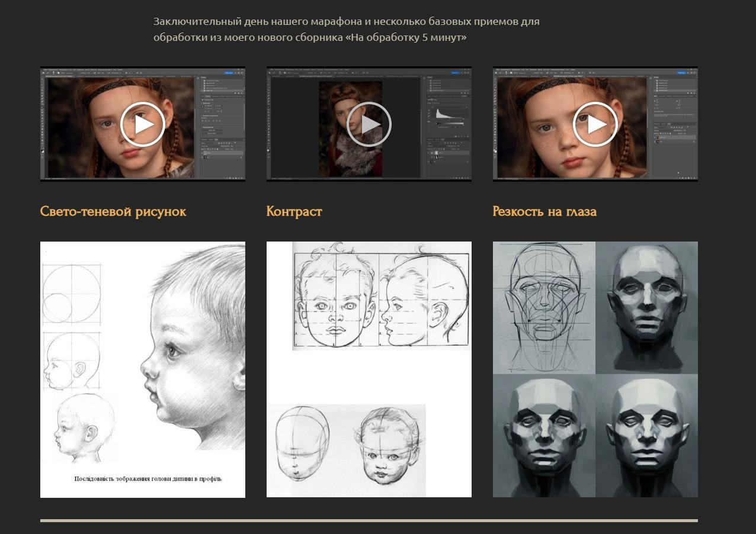Click the histogram panel in Контраст video thumbnail
This screenshot has height=534, width=756.
click(x=448, y=114)
